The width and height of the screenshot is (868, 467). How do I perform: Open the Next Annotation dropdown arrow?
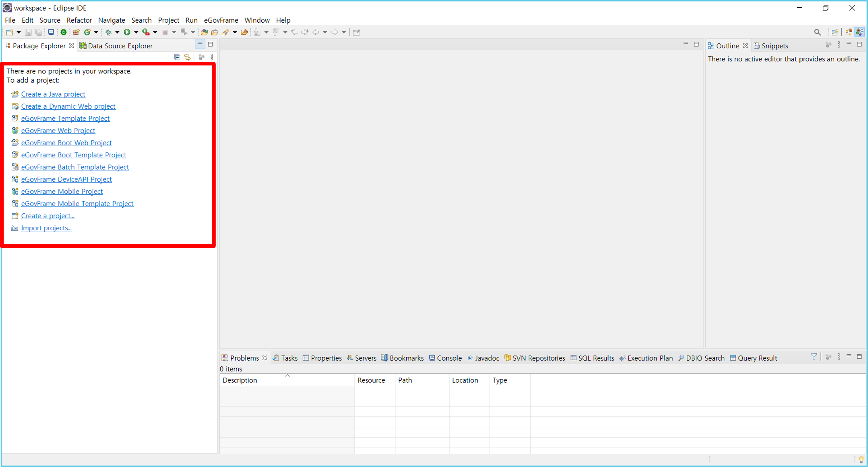tap(266, 32)
